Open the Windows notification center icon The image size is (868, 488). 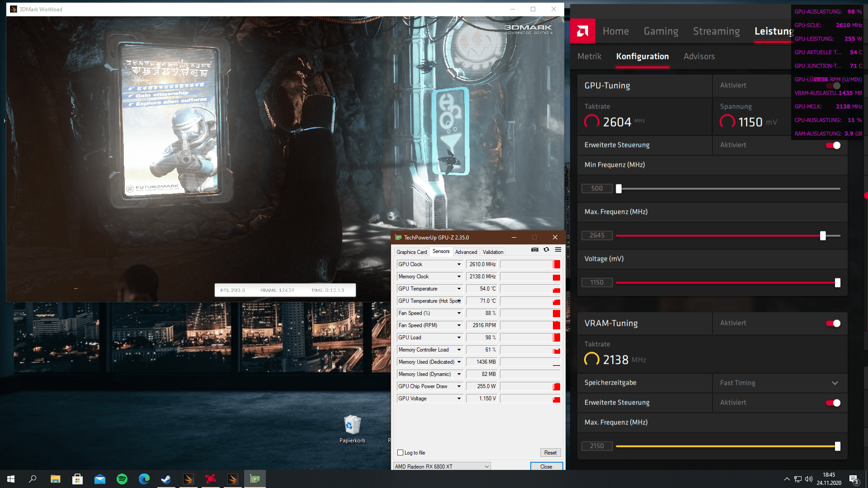854,479
